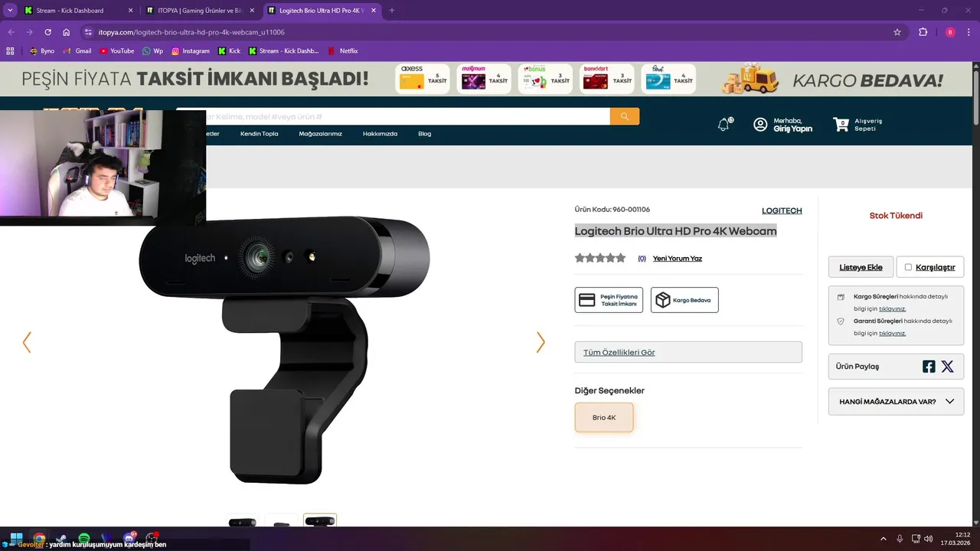Share product via X icon

tap(948, 367)
